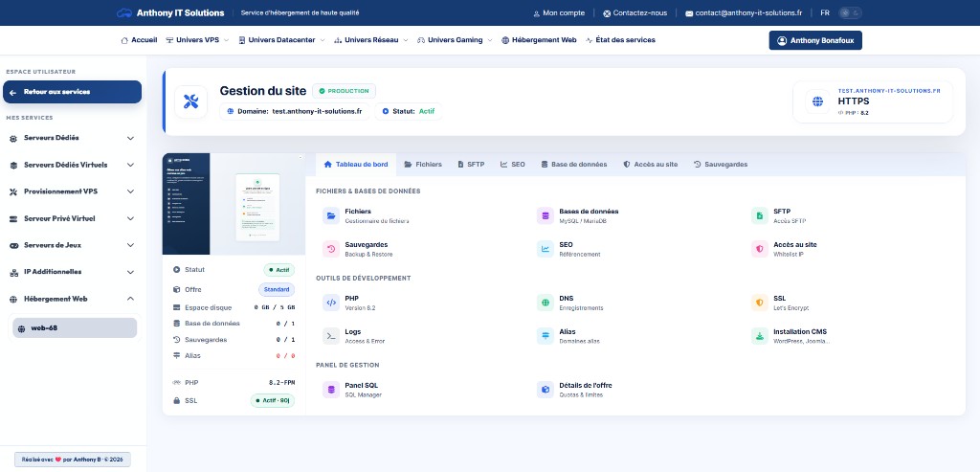The height and width of the screenshot is (472, 980).
Task: Open the Accès au site shield icon
Action: pyautogui.click(x=759, y=249)
